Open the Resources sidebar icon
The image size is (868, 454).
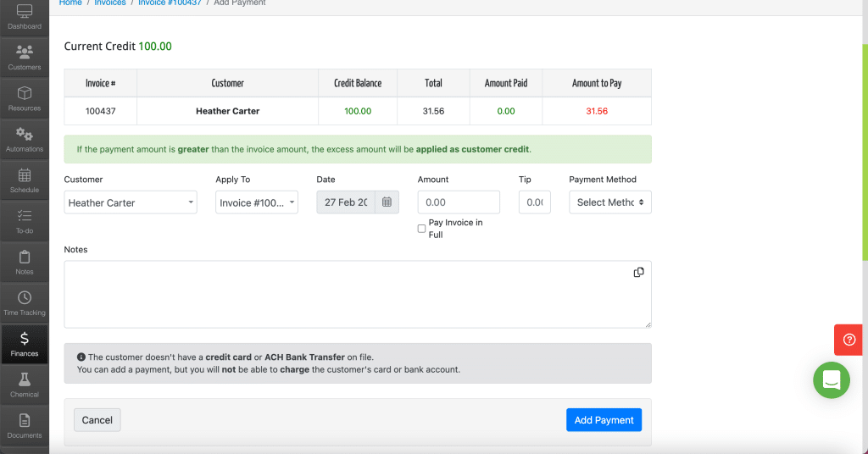coord(25,98)
